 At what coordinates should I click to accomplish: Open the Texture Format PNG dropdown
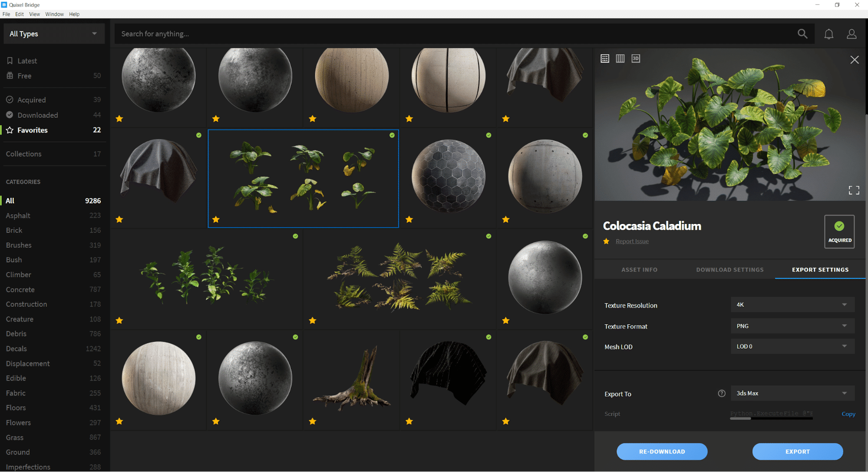792,326
